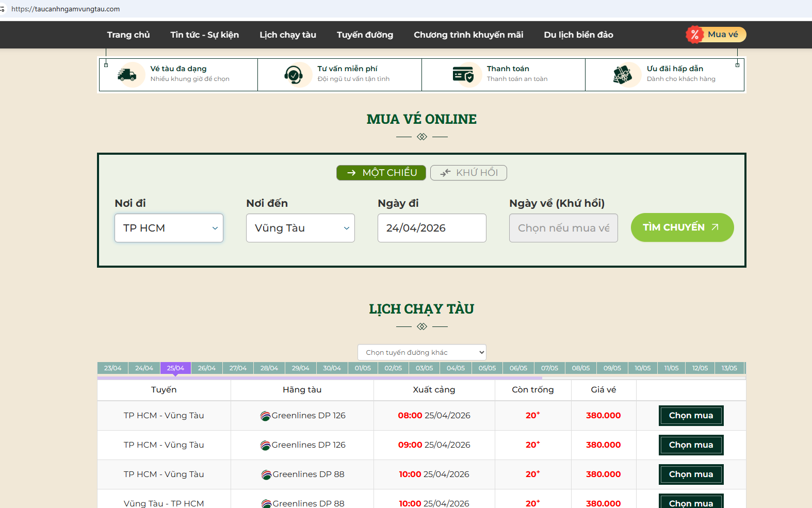Select the 01/05 date tab
812x508 pixels.
point(363,368)
